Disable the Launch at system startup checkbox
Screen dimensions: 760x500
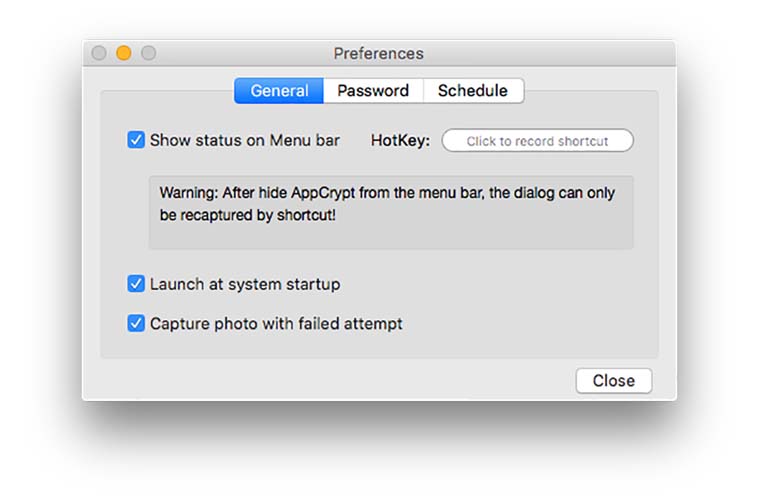point(137,284)
